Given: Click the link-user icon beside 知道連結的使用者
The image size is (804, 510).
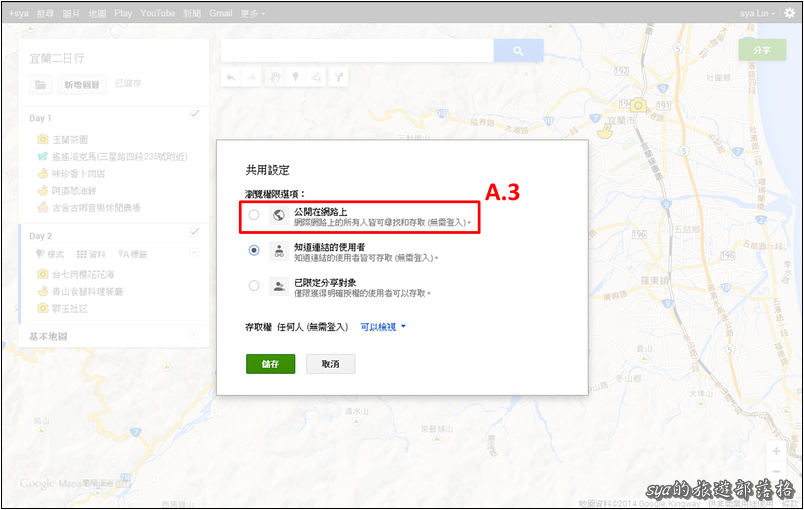Looking at the screenshot, I should [x=279, y=251].
